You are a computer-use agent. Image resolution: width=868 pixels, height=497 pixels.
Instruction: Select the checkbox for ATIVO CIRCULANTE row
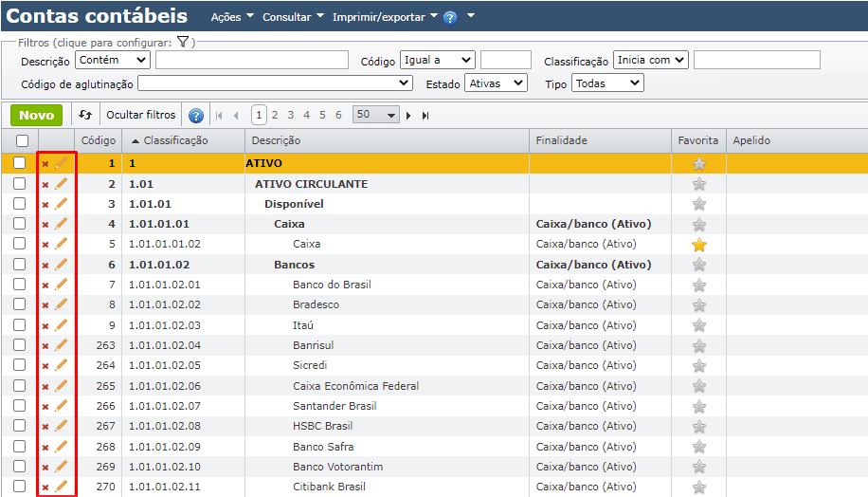coord(20,184)
